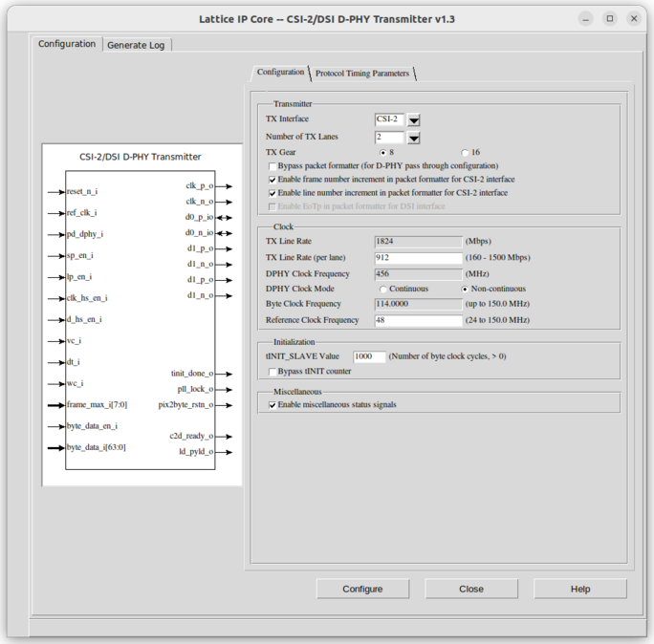The image size is (654, 644).
Task: Minimize the Lattice IP Core window
Action: (586, 18)
